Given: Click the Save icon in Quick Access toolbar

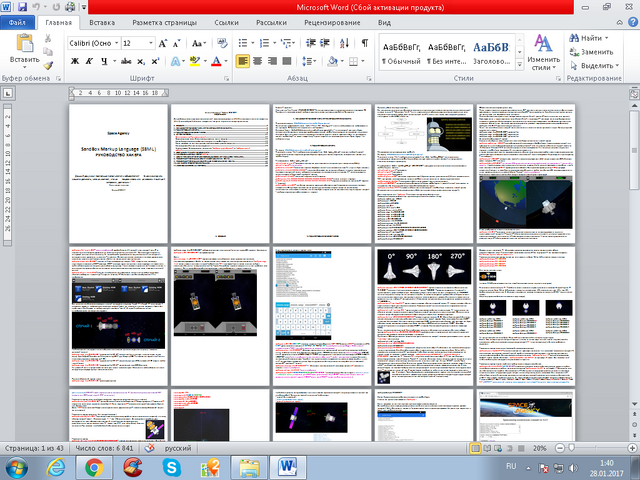Looking at the screenshot, I should point(22,7).
